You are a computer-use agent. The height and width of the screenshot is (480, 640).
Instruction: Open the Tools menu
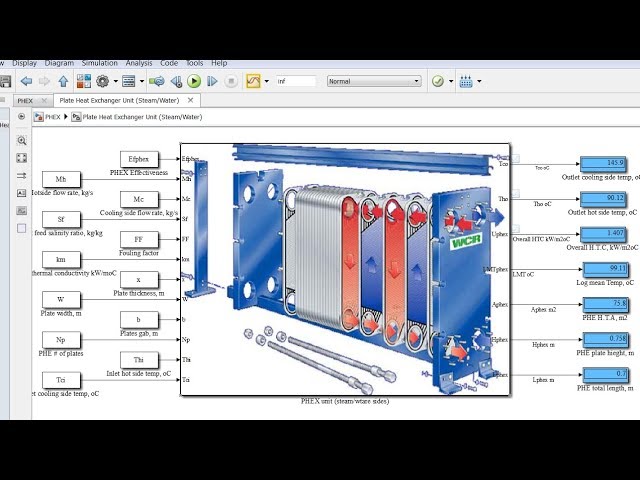tap(195, 63)
